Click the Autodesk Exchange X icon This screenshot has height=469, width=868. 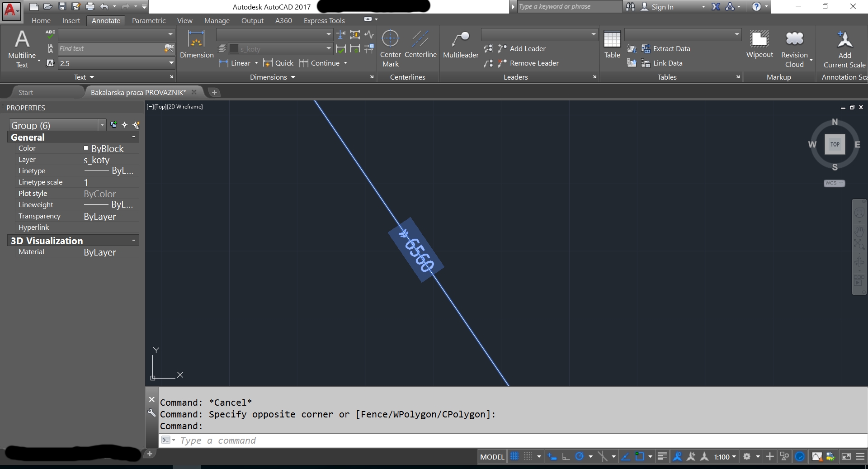716,7
